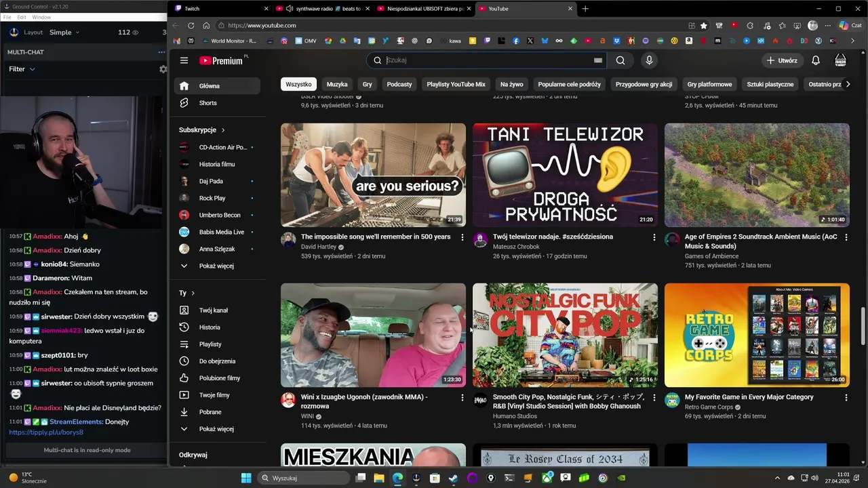Select the Muzyka filter chip

(337, 85)
